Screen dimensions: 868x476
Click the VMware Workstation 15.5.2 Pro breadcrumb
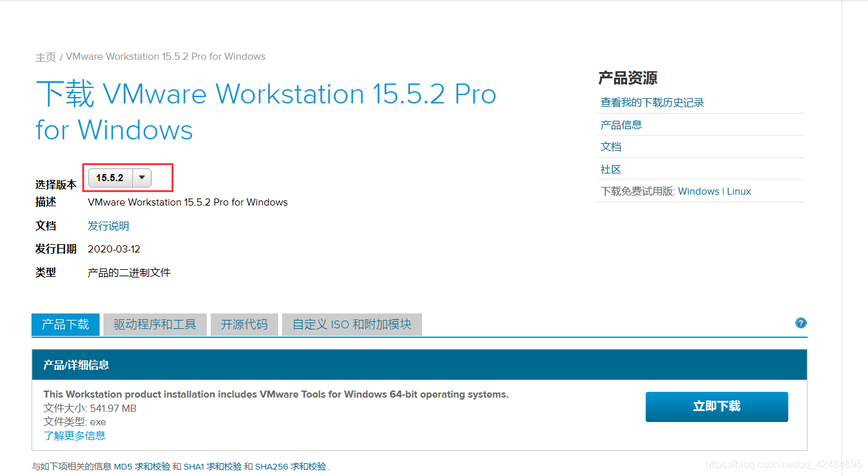pos(166,57)
